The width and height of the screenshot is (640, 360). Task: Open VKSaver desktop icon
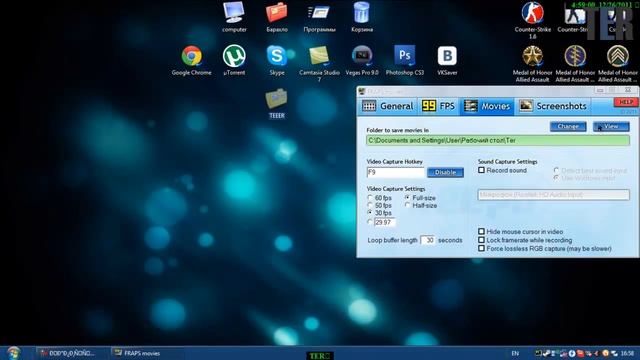(x=447, y=60)
